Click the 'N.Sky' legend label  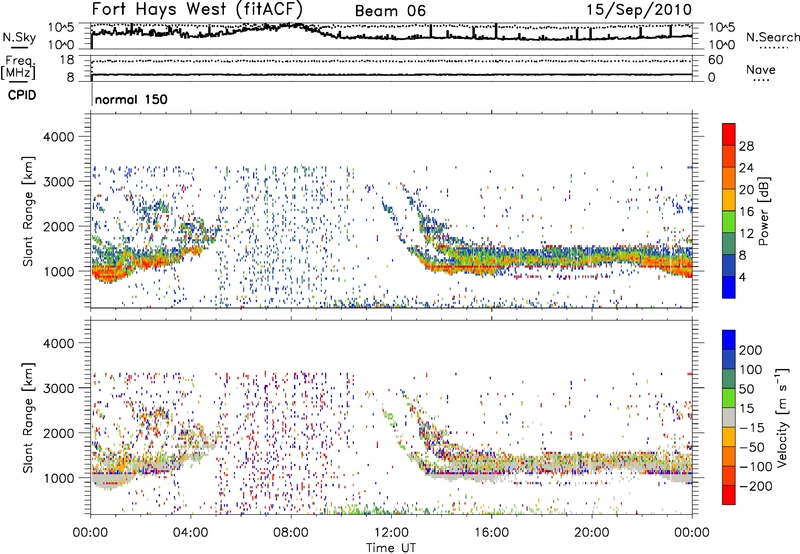[19, 37]
